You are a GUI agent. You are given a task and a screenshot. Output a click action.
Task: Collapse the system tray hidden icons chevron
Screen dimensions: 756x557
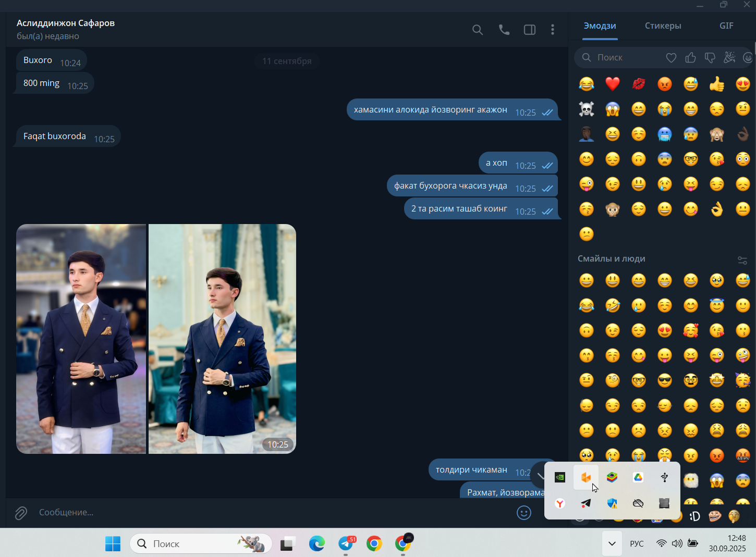click(x=612, y=543)
